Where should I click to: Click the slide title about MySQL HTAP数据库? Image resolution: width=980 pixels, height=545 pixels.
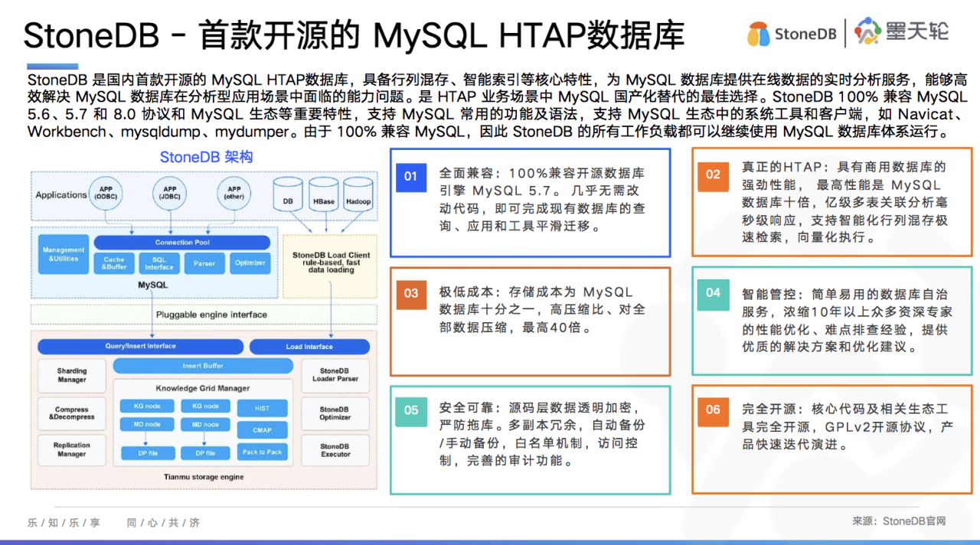point(354,36)
